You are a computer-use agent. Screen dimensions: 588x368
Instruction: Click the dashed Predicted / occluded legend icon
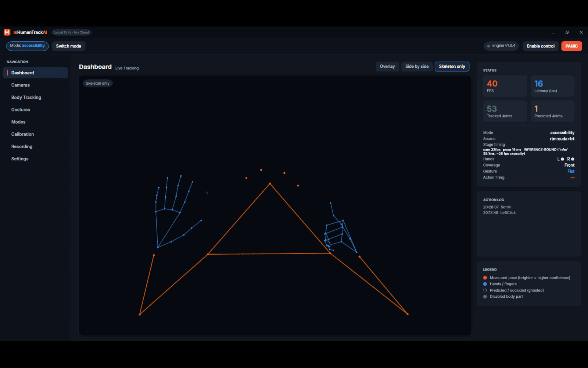coord(485,290)
